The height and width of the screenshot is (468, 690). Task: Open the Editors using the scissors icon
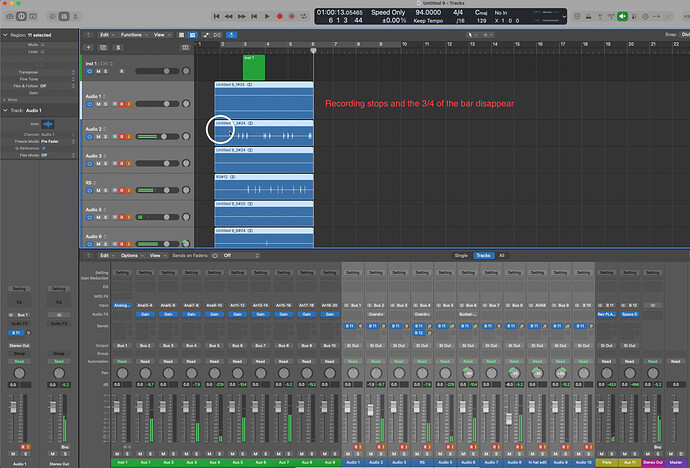coord(75,16)
